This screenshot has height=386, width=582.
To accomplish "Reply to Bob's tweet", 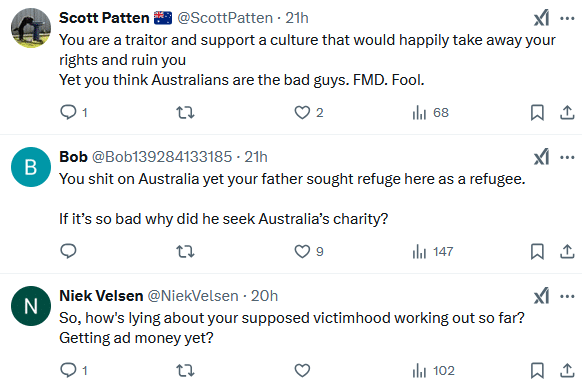I will point(68,251).
